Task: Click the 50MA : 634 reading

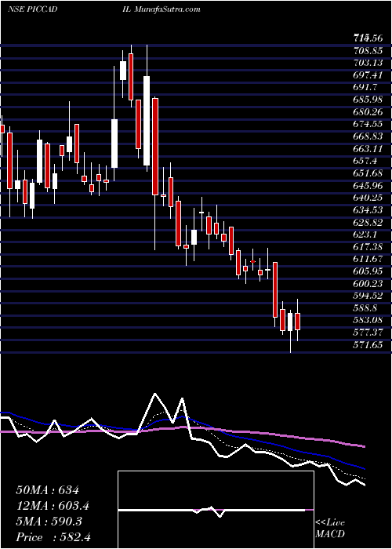Action: click(48, 490)
